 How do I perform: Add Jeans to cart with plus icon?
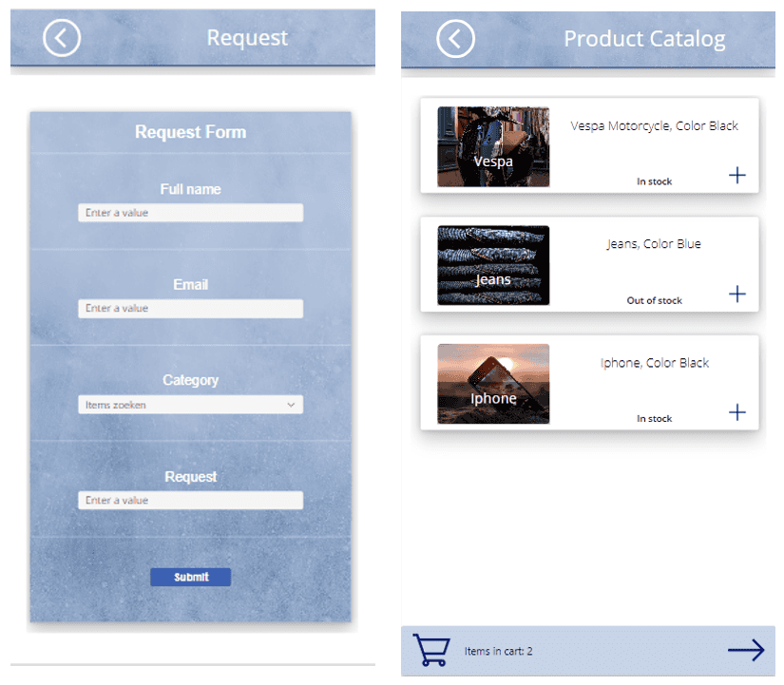point(736,294)
